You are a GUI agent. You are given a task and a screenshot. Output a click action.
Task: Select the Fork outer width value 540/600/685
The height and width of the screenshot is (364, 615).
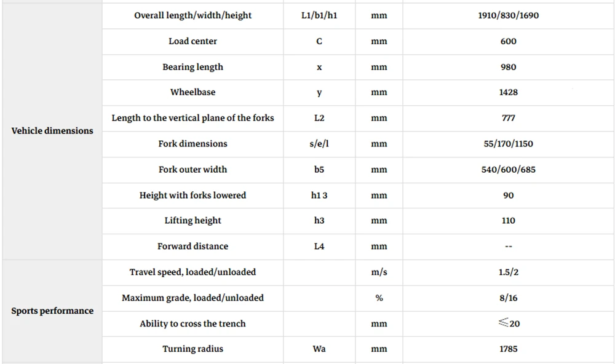(509, 170)
